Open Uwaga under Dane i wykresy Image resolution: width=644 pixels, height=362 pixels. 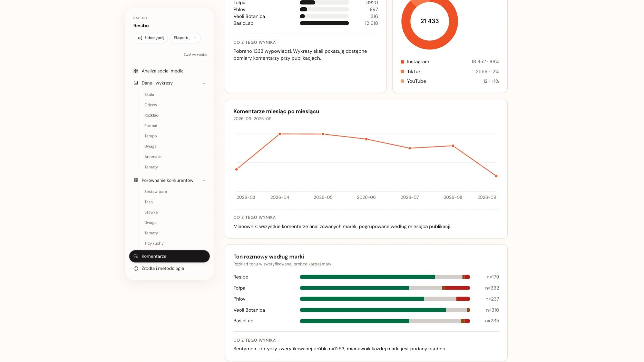click(x=150, y=146)
